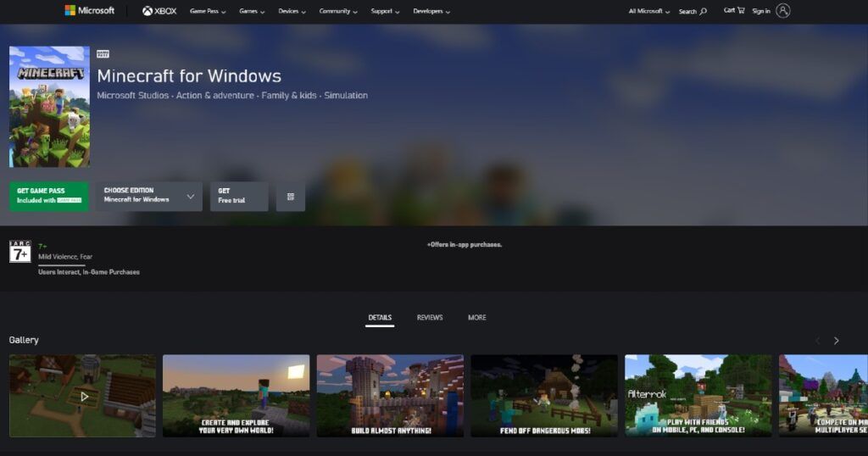This screenshot has width=868, height=456.
Task: View the shopping Cart
Action: pyautogui.click(x=734, y=10)
